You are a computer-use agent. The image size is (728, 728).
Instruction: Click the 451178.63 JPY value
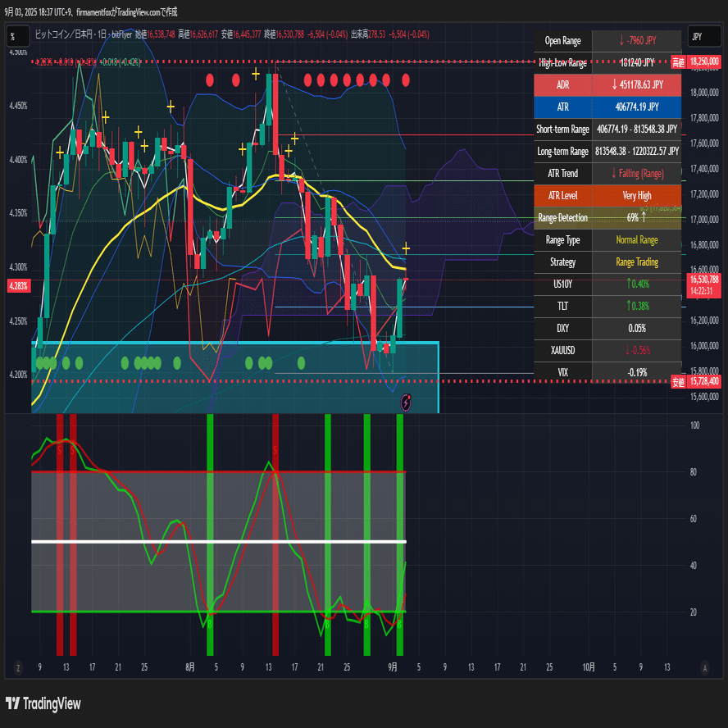click(x=637, y=85)
